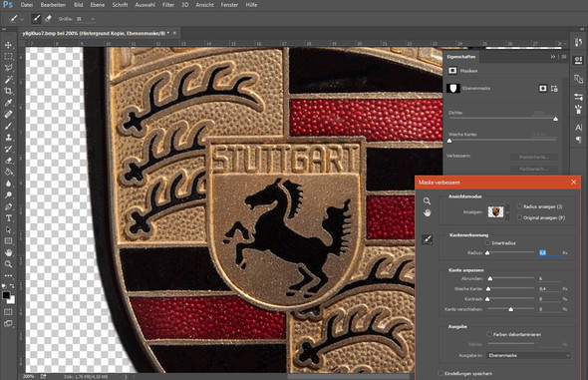Viewport: 588px width, 380px height.
Task: Select the Crop tool
Action: [8, 91]
